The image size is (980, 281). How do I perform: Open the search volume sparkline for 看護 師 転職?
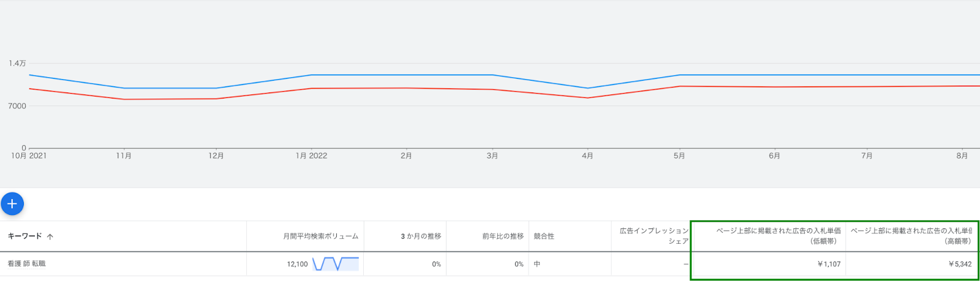(x=336, y=264)
